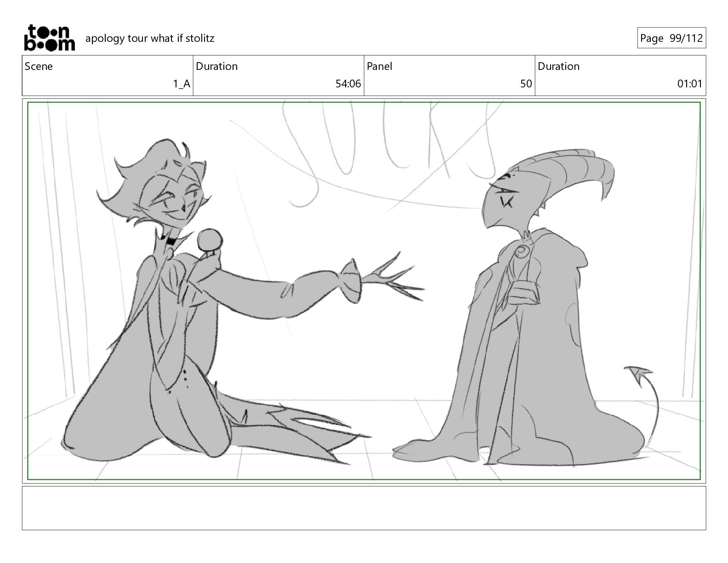The image size is (728, 563).
Task: Click the empty notes box below the panel
Action: 364,508
